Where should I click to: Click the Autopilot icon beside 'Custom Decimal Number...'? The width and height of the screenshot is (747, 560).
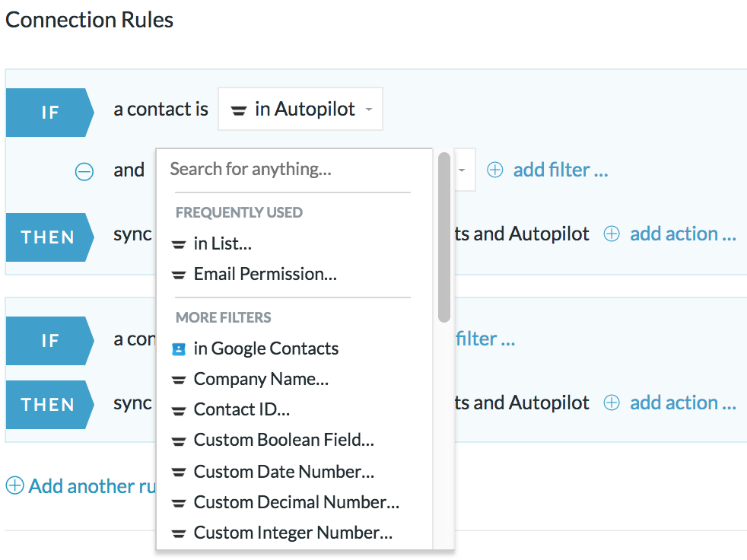pyautogui.click(x=179, y=504)
